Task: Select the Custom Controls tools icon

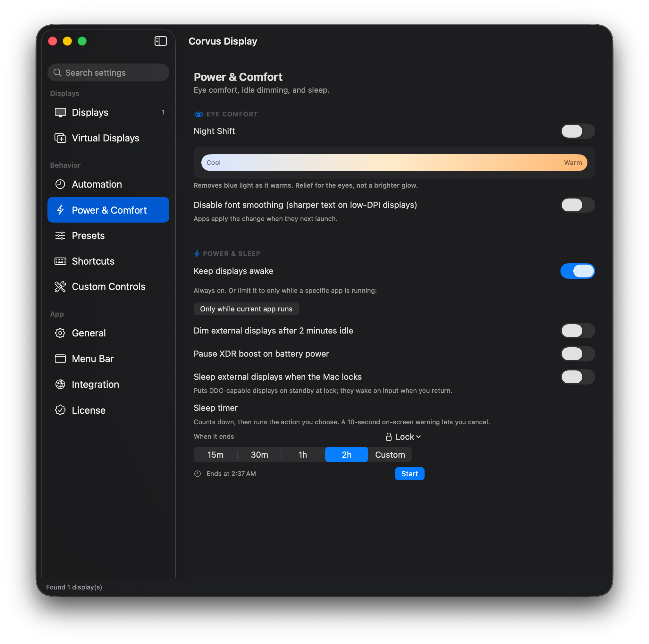Action: (x=60, y=286)
